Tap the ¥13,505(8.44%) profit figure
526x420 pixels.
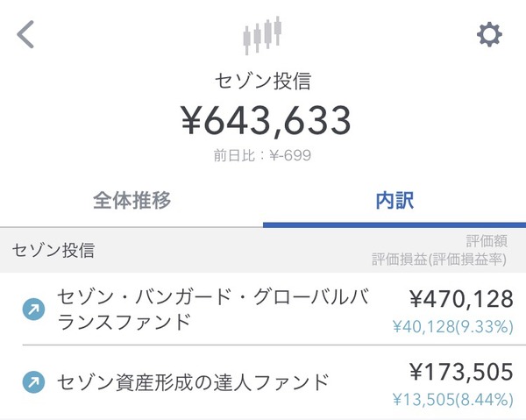tap(453, 399)
